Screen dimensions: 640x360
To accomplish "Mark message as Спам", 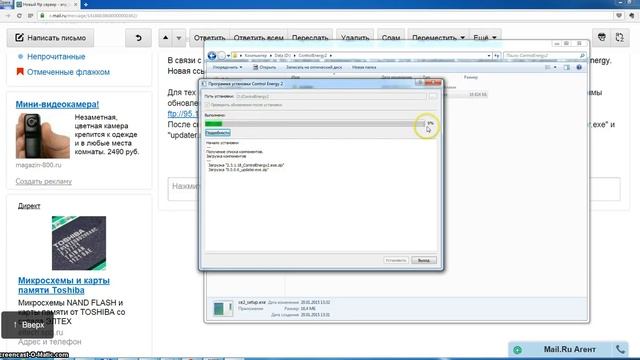I will tap(391, 38).
